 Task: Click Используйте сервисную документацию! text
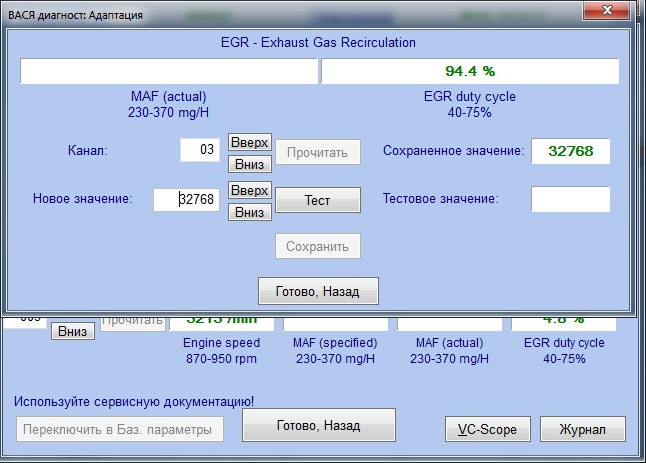pyautogui.click(x=134, y=401)
